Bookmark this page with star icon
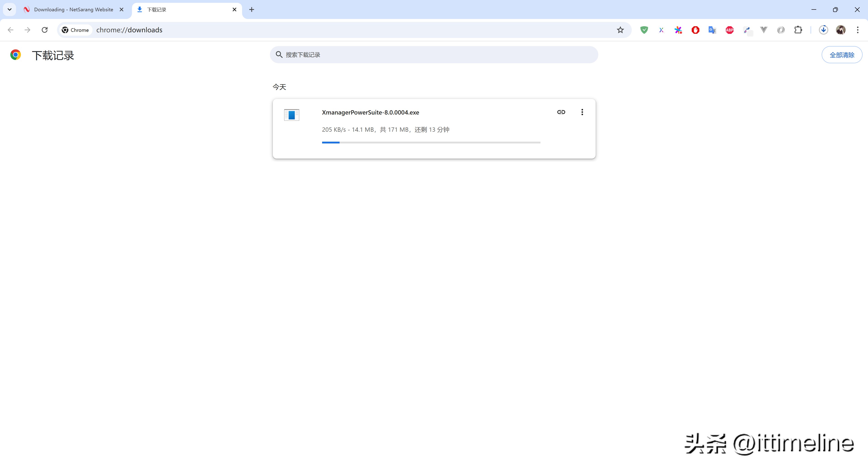 click(620, 30)
